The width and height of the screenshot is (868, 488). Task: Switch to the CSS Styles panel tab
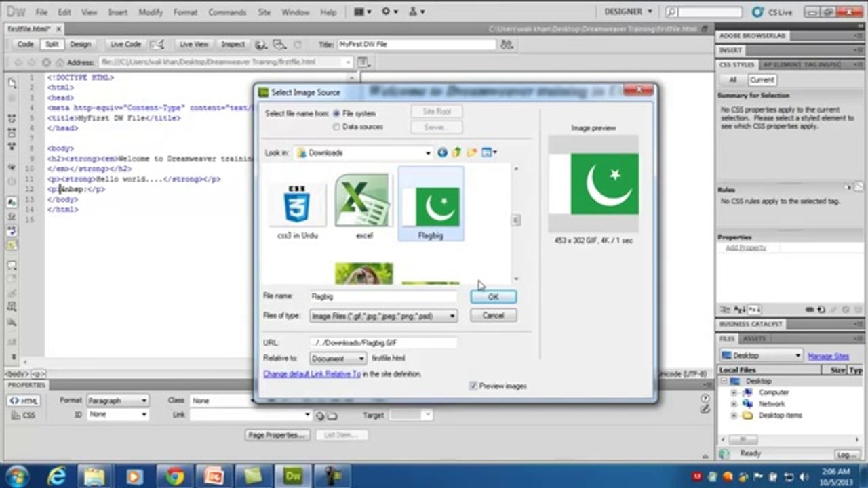tap(736, 65)
